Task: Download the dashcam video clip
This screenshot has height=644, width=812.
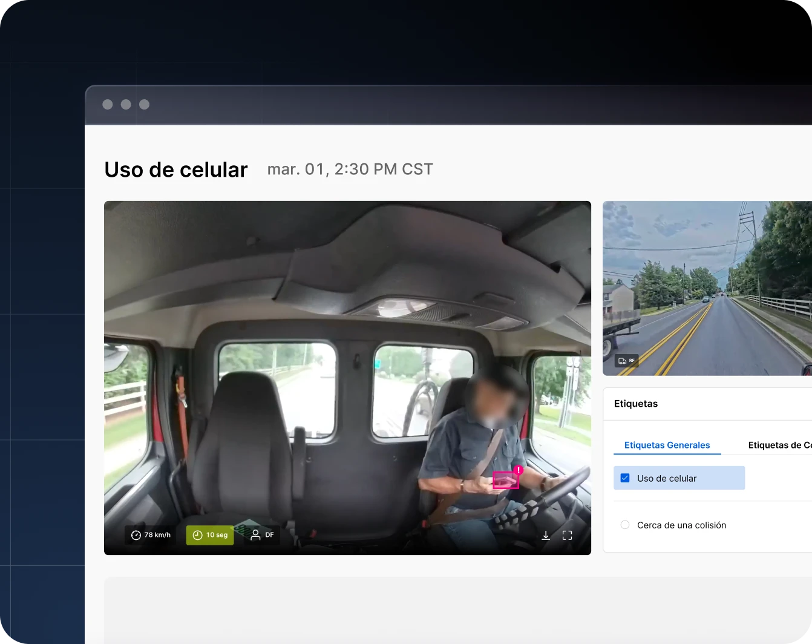Action: pyautogui.click(x=545, y=535)
